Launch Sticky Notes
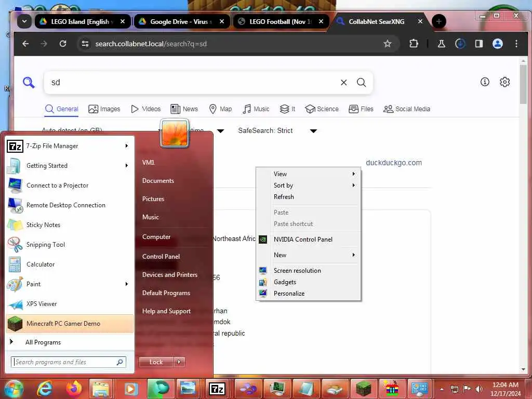The width and height of the screenshot is (532, 399). pos(70,225)
